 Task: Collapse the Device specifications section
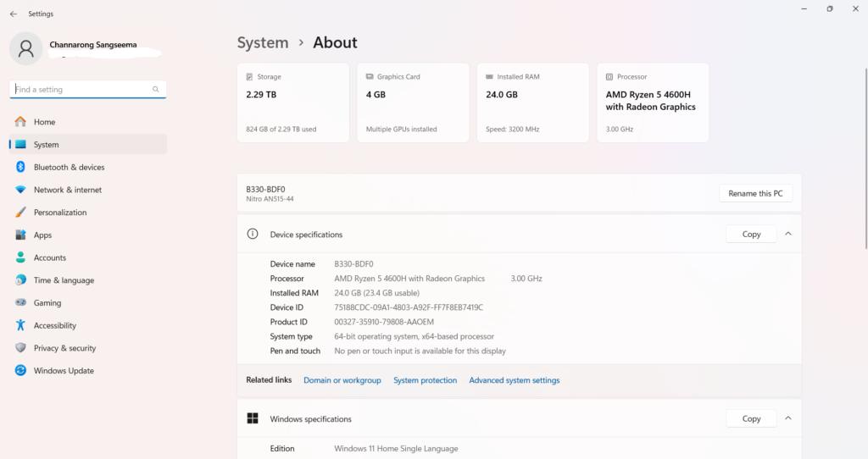click(x=788, y=234)
